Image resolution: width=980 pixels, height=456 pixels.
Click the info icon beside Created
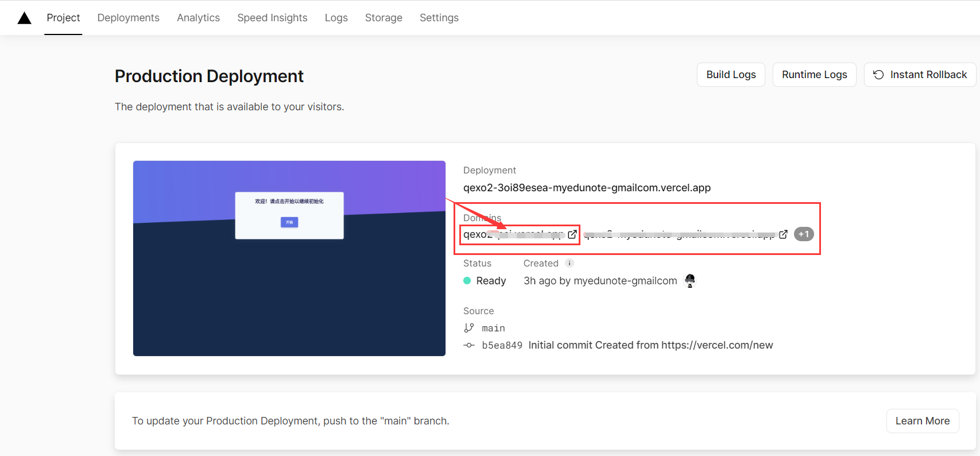569,263
